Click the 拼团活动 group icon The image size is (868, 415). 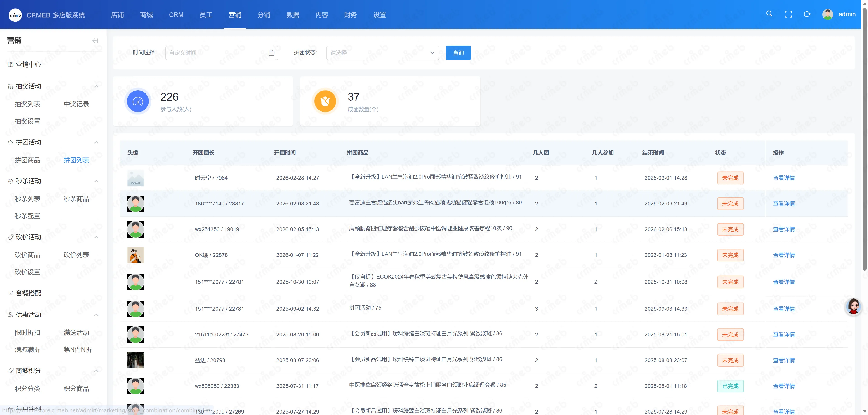[x=11, y=142]
